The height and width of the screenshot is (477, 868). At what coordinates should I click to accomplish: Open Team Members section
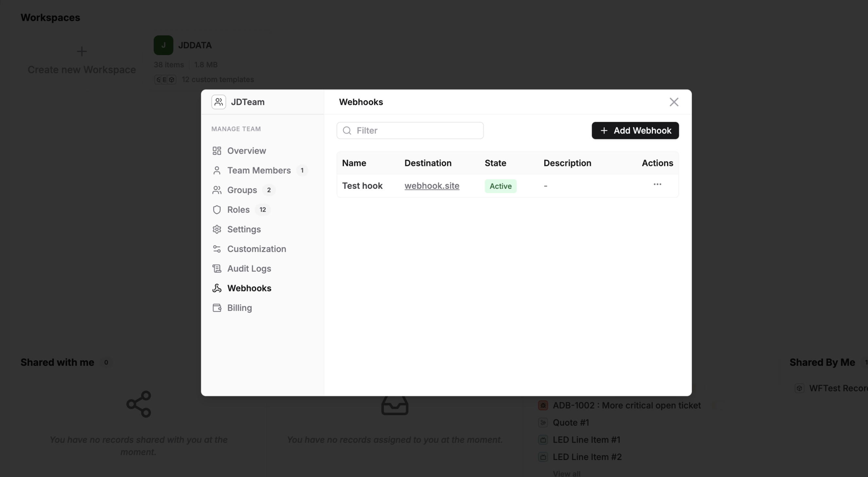tap(259, 170)
